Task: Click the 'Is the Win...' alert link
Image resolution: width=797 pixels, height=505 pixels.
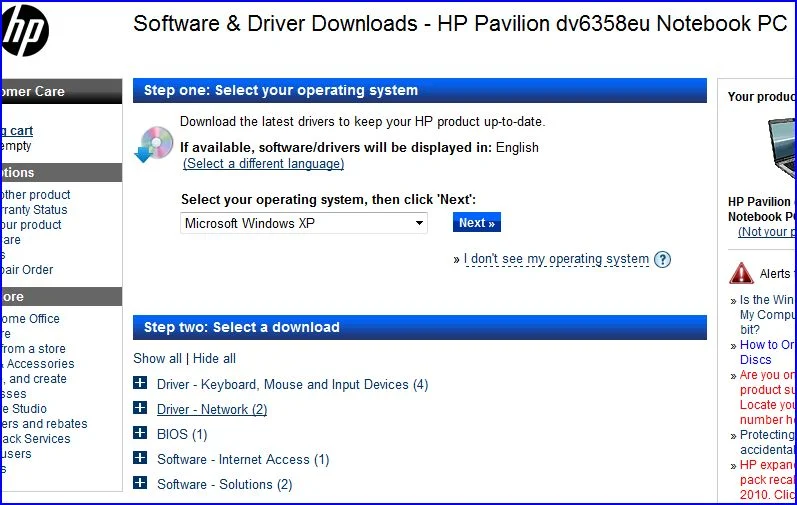Action: tap(767, 314)
